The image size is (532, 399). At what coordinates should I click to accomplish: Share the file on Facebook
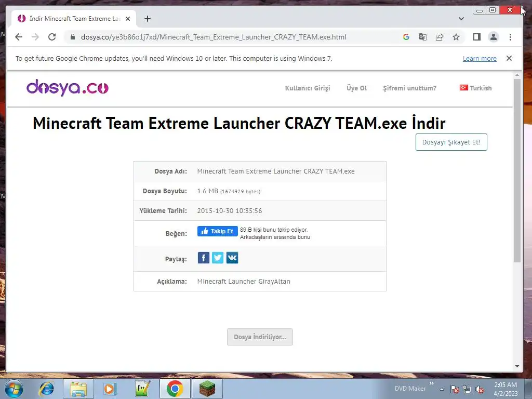(x=204, y=258)
